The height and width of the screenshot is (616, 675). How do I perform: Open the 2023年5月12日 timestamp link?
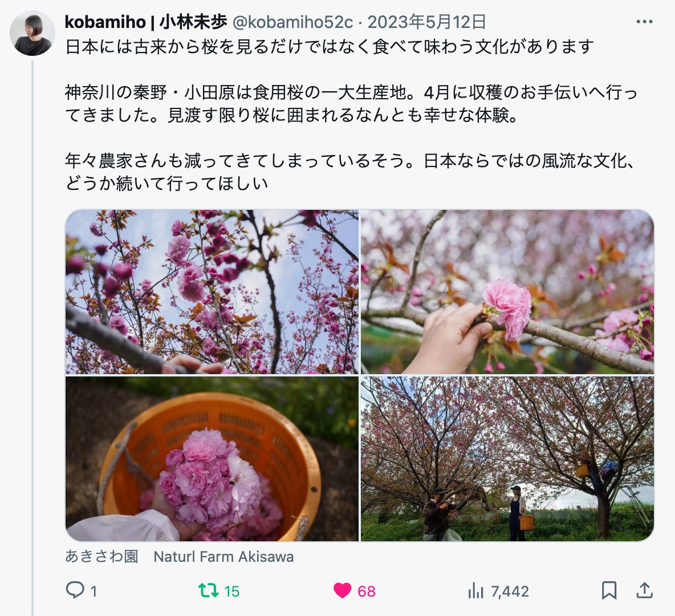[427, 22]
